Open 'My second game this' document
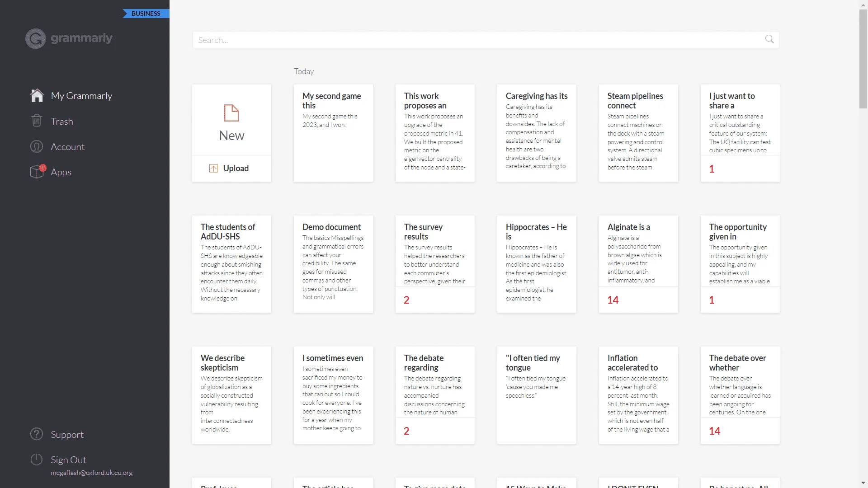This screenshot has width=868, height=488. pos(333,133)
